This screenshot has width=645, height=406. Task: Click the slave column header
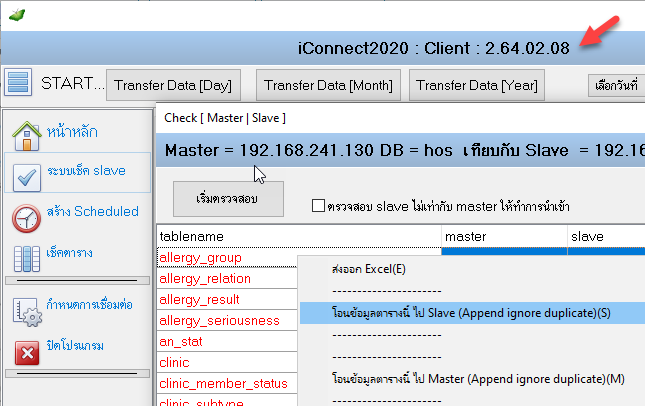point(606,236)
